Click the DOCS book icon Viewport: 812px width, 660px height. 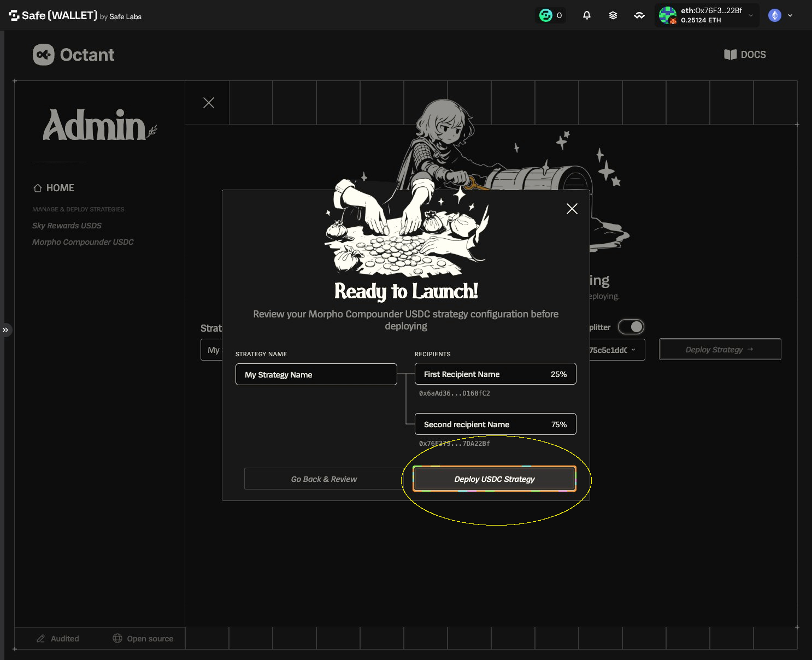[x=730, y=55]
